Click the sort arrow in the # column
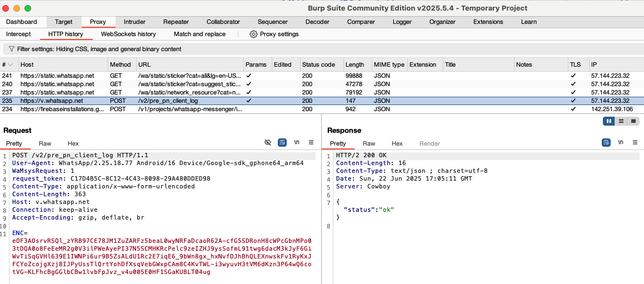Image resolution: width=644 pixels, height=284 pixels. click(x=11, y=64)
